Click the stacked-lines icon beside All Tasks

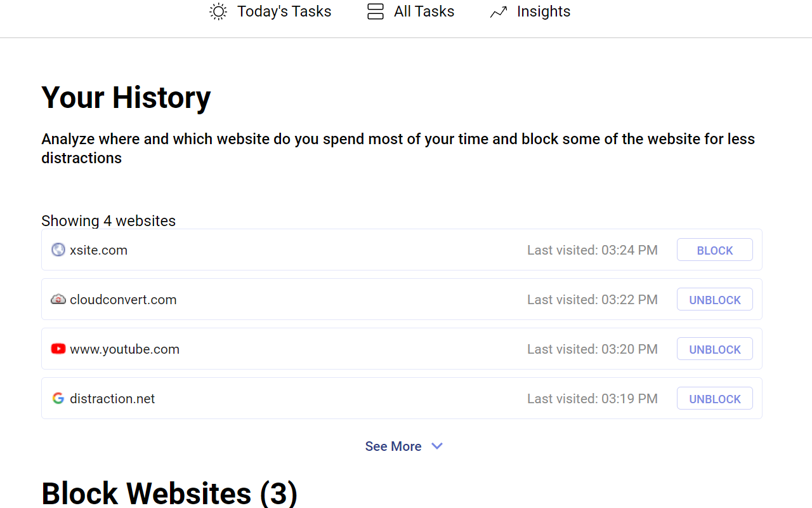click(x=375, y=11)
